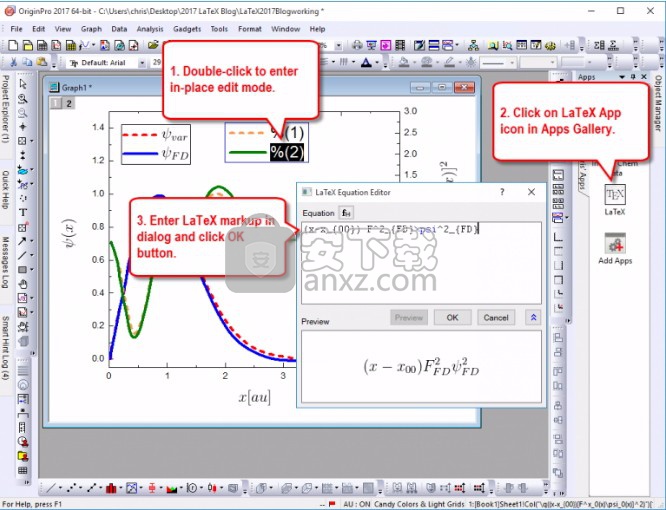Click the font color A icon

366,63
